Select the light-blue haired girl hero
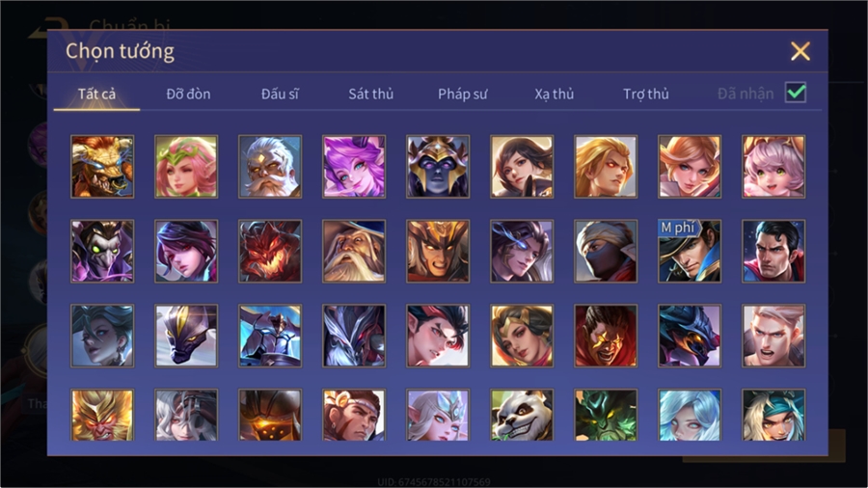The image size is (868, 488). [x=690, y=415]
